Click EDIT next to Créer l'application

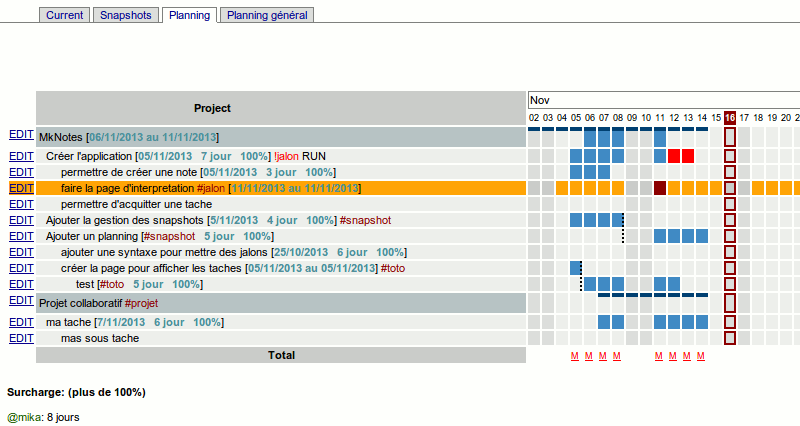pyautogui.click(x=21, y=156)
